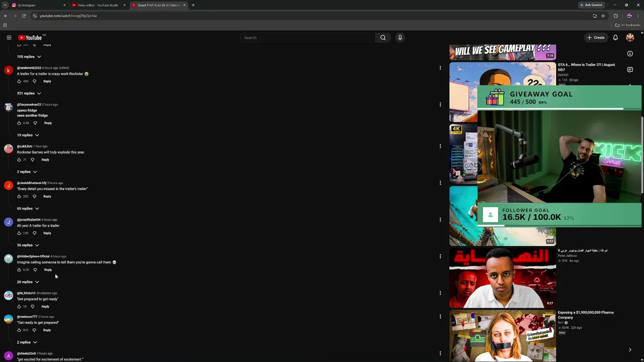Go to YouTube home via the logo

(30, 38)
